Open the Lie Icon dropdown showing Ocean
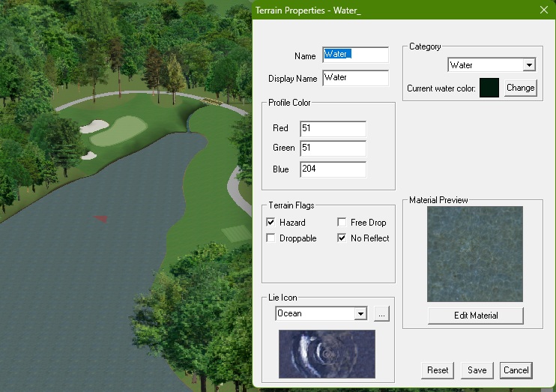This screenshot has height=392, width=556. click(x=321, y=313)
